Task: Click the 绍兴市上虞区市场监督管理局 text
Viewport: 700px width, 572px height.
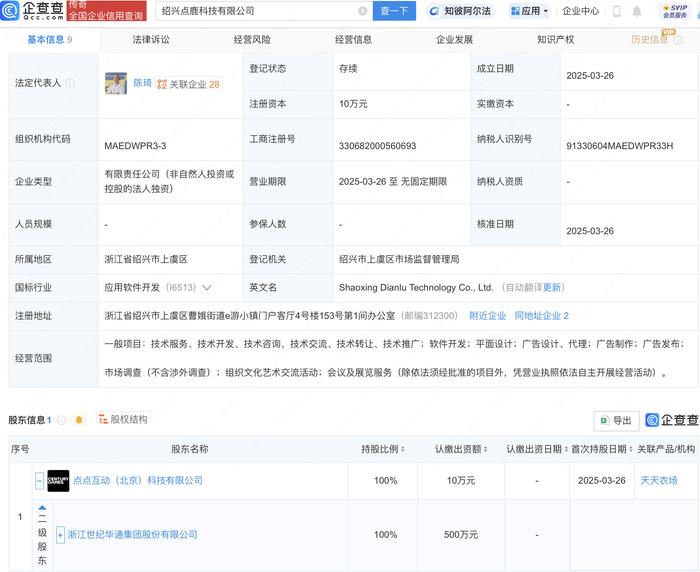Action: (x=399, y=259)
